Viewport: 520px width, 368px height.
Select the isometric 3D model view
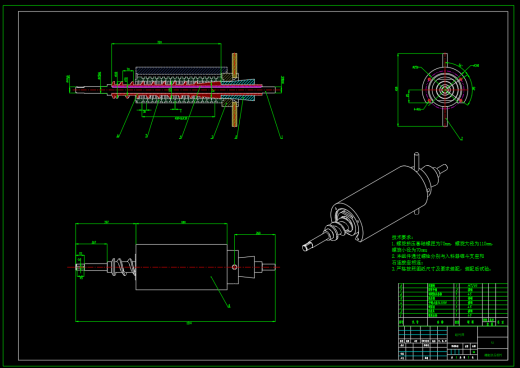click(375, 202)
